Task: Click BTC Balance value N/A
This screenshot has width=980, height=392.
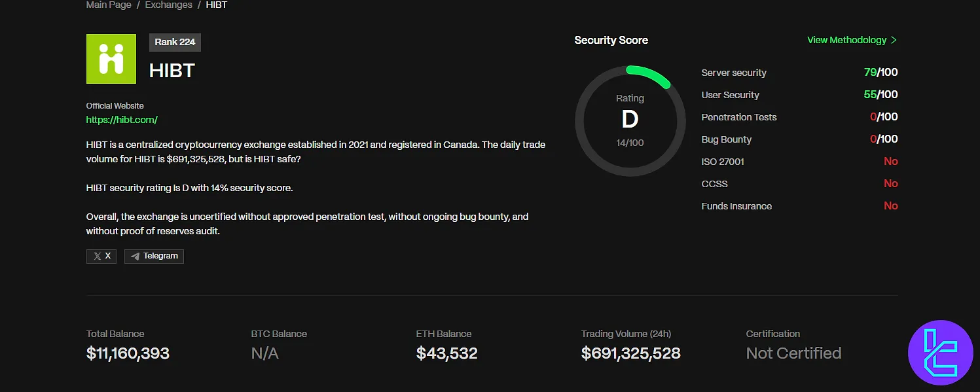Action: tap(265, 353)
